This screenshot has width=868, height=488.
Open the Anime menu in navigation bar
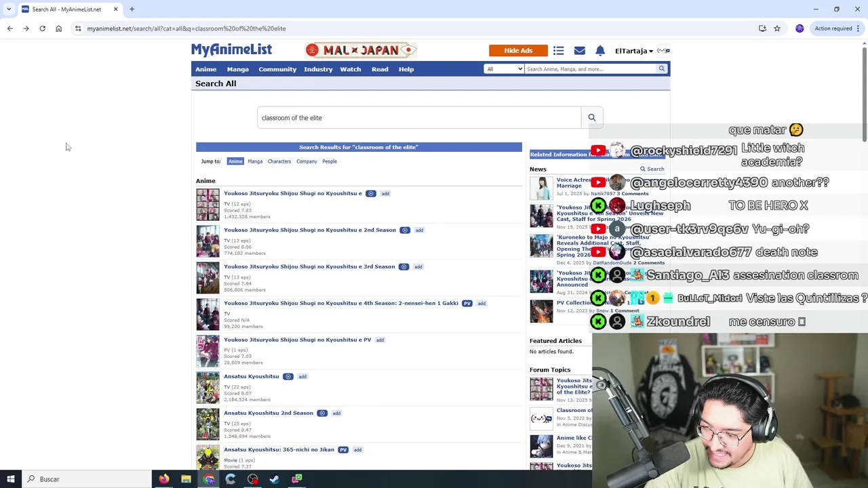coord(206,69)
